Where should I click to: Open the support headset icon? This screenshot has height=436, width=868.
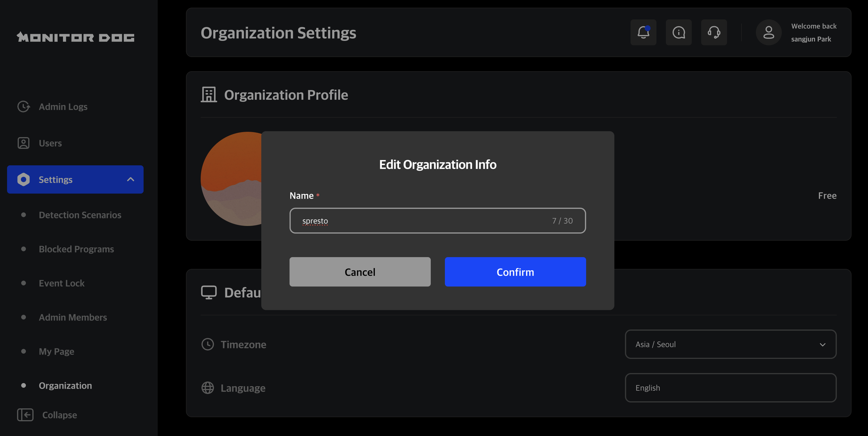click(714, 32)
